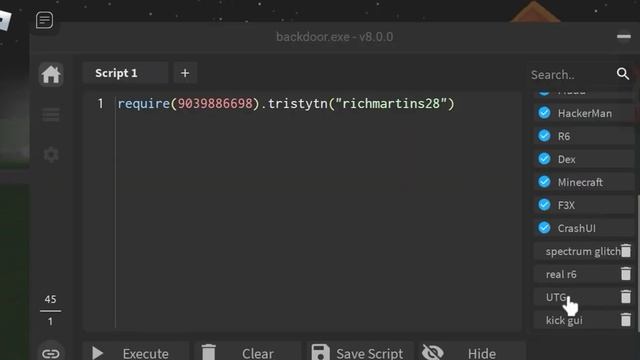Click the link icon in sidebar
The width and height of the screenshot is (640, 360).
click(x=51, y=353)
